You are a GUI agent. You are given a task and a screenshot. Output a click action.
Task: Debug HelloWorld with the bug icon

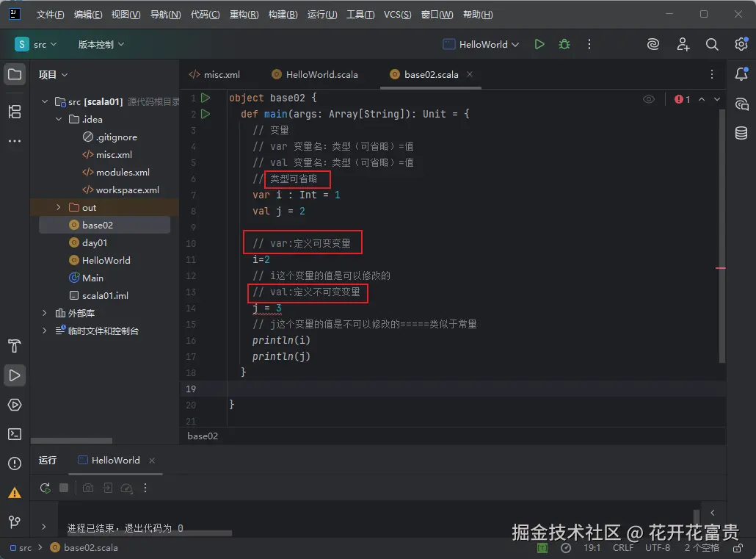click(x=564, y=44)
